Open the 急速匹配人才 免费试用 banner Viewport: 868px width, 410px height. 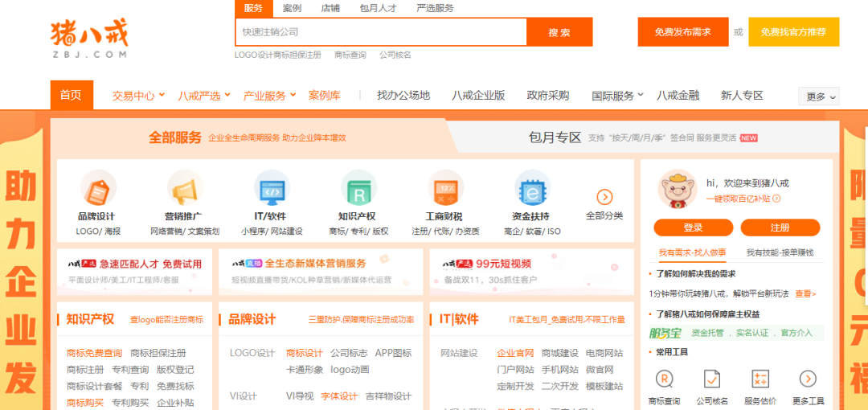[x=134, y=272]
